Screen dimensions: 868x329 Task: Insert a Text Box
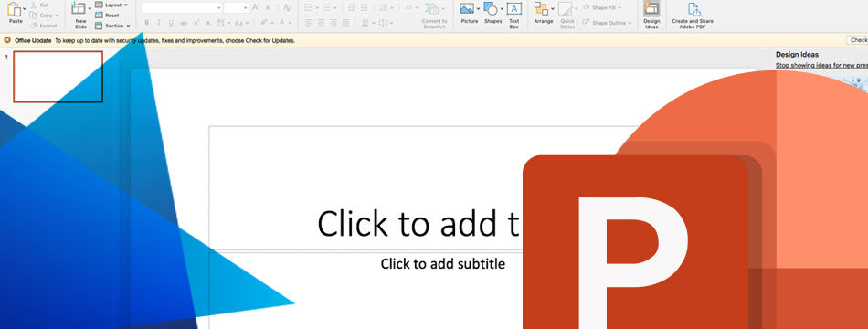(514, 15)
